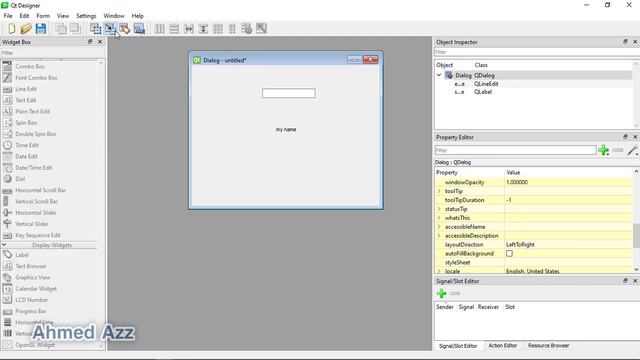Click the Break Layout toolbar icon
The image size is (640, 360).
tap(247, 29)
